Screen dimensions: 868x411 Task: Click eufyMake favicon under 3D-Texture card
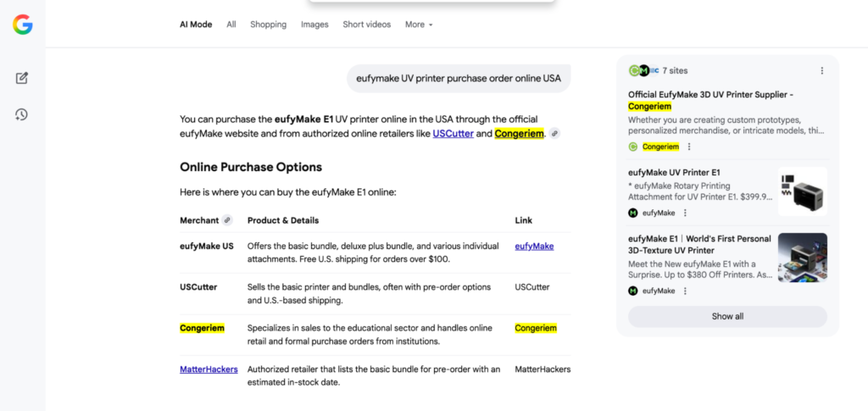pyautogui.click(x=632, y=291)
